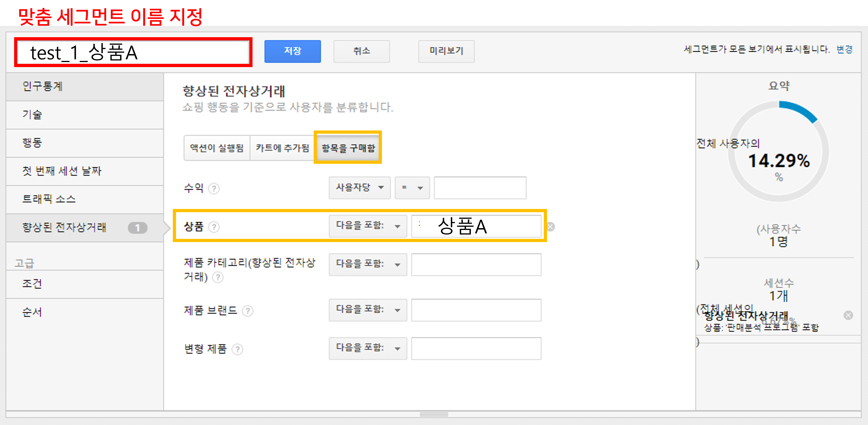Click help icon next to 상품
This screenshot has width=868, height=425.
click(x=214, y=227)
